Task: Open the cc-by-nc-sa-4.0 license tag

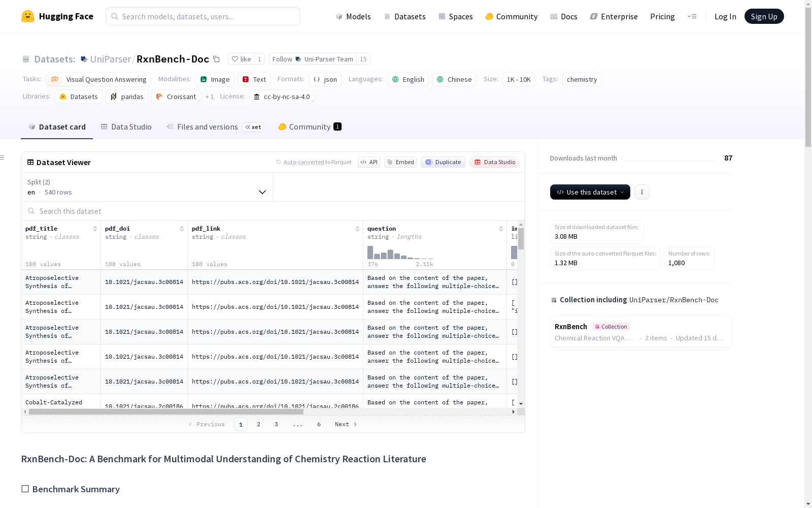Action: (x=282, y=97)
